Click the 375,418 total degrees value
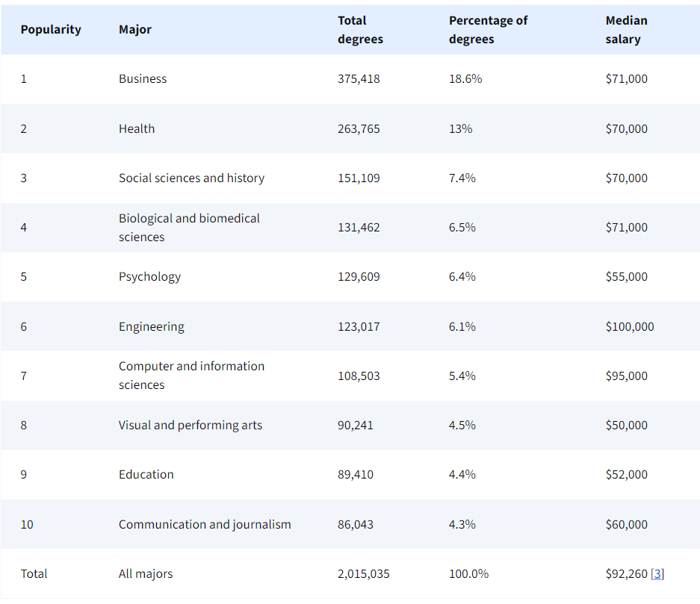This screenshot has width=700, height=604. coord(359,79)
